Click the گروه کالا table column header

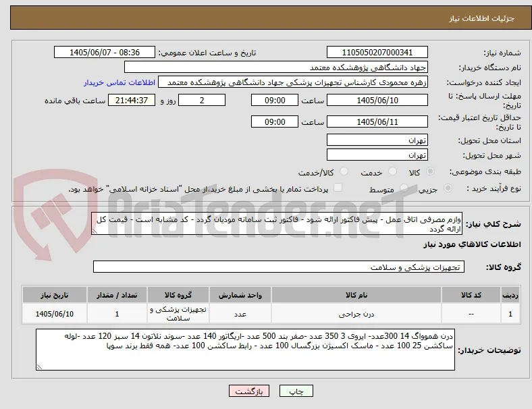[178, 295]
